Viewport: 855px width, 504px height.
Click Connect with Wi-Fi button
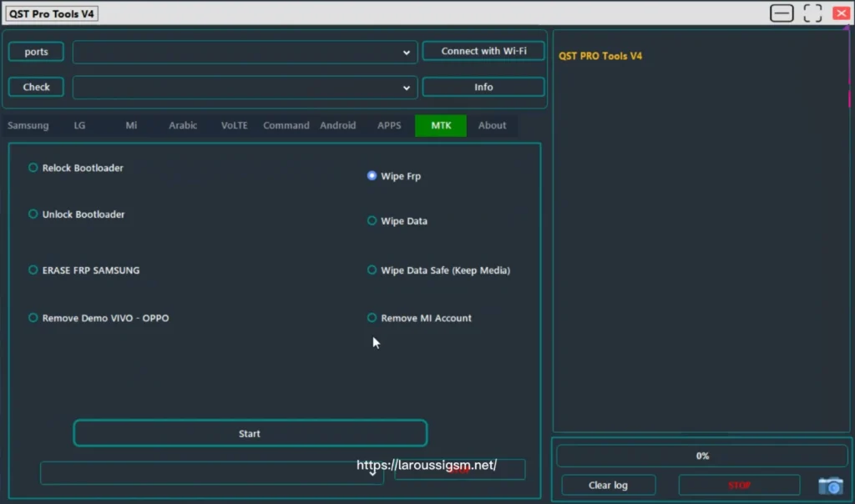483,51
